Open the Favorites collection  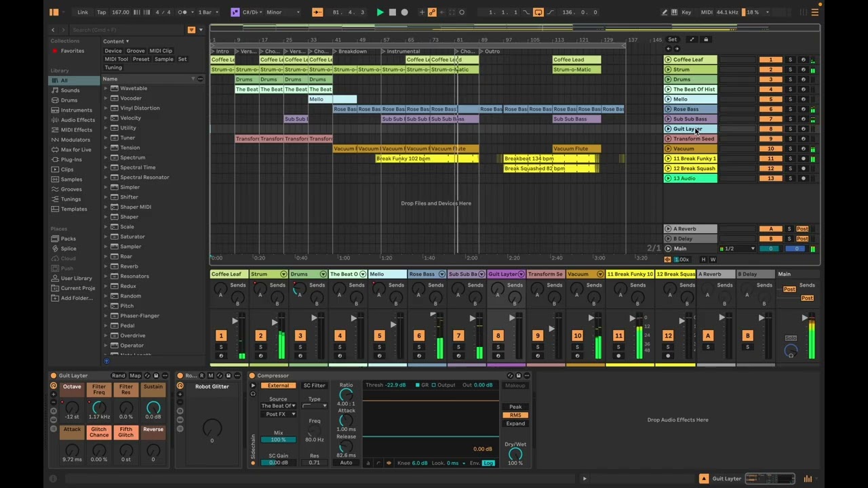point(73,51)
